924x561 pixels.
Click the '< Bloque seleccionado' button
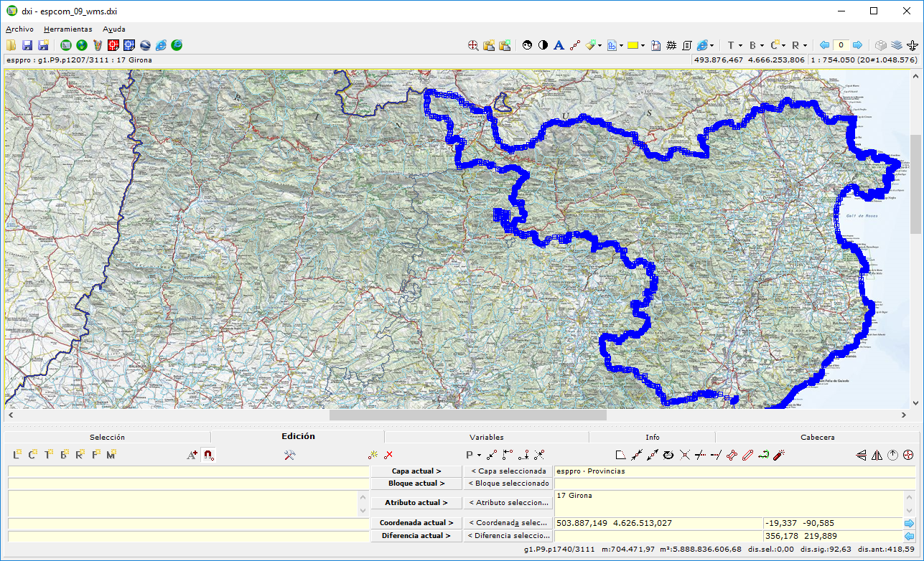pos(508,484)
